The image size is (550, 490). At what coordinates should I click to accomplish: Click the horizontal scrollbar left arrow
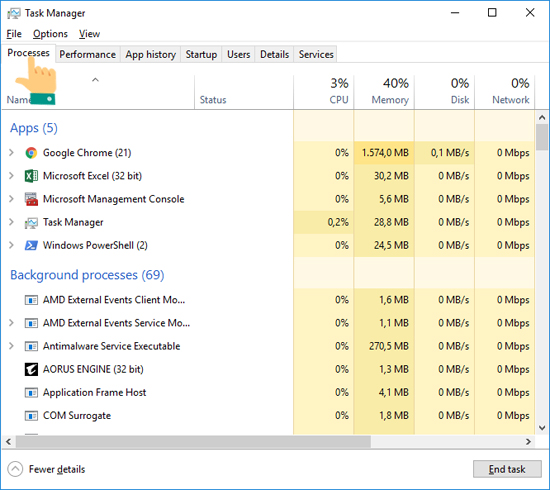(x=8, y=442)
